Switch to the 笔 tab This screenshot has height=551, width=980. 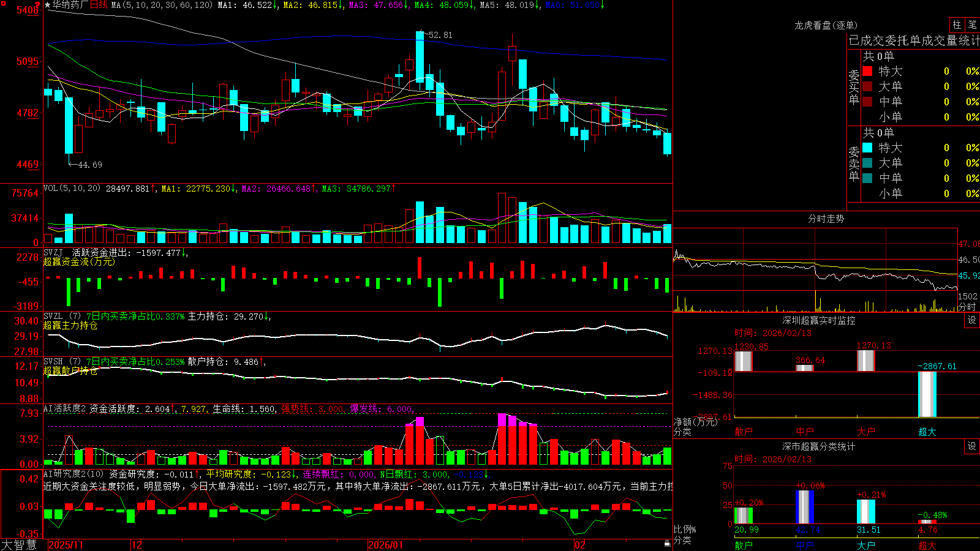(972, 25)
